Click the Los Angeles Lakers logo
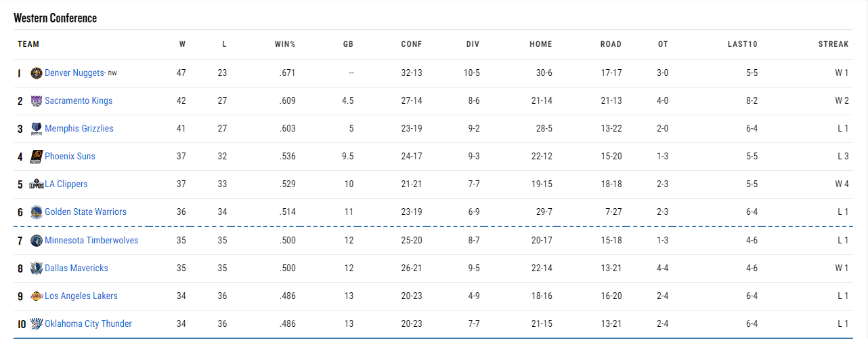The image size is (868, 339). coord(37,296)
